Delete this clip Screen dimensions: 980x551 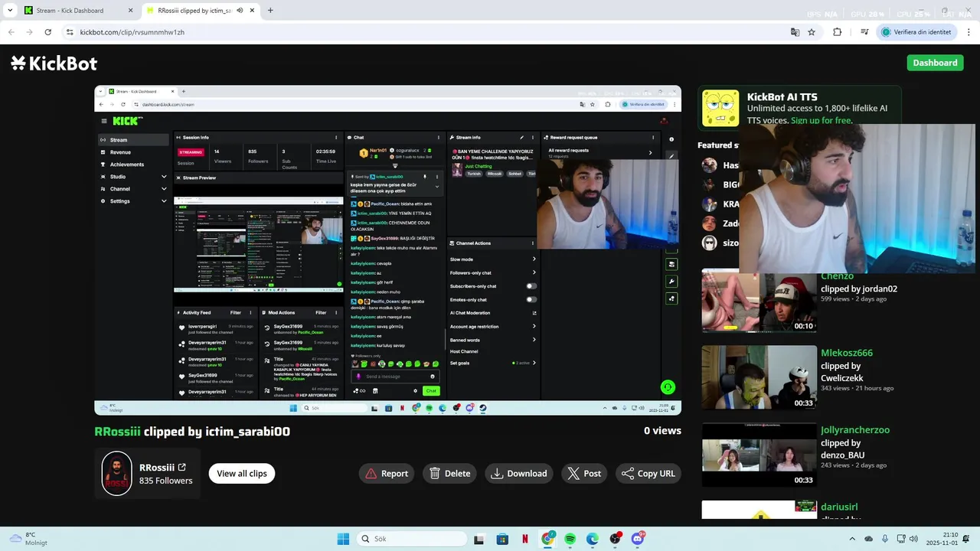coord(449,473)
